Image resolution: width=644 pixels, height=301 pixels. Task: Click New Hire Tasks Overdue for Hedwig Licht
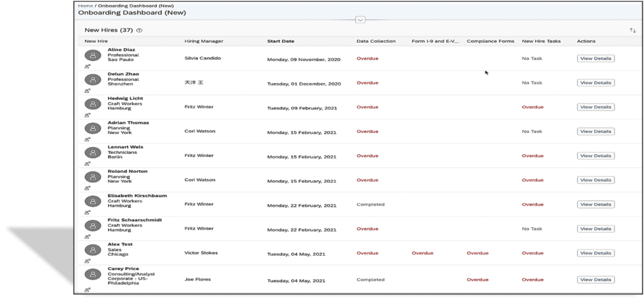click(532, 107)
